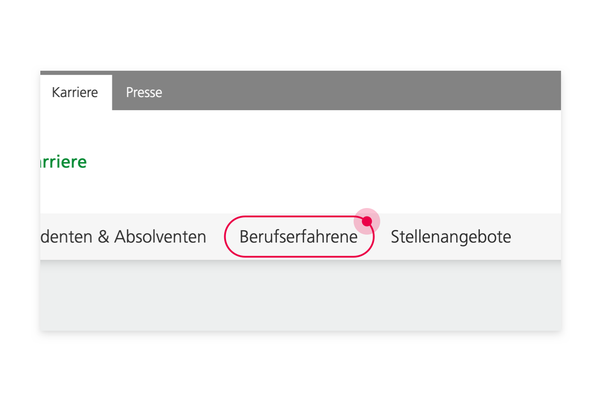The width and height of the screenshot is (600, 400).
Task: Select the Studenten & Absolventen link
Action: [x=123, y=237]
